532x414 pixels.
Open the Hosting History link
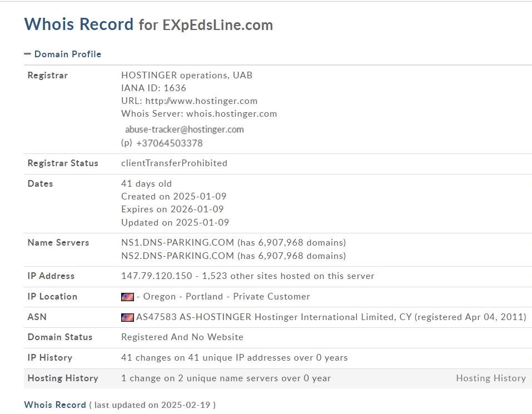coord(491,378)
